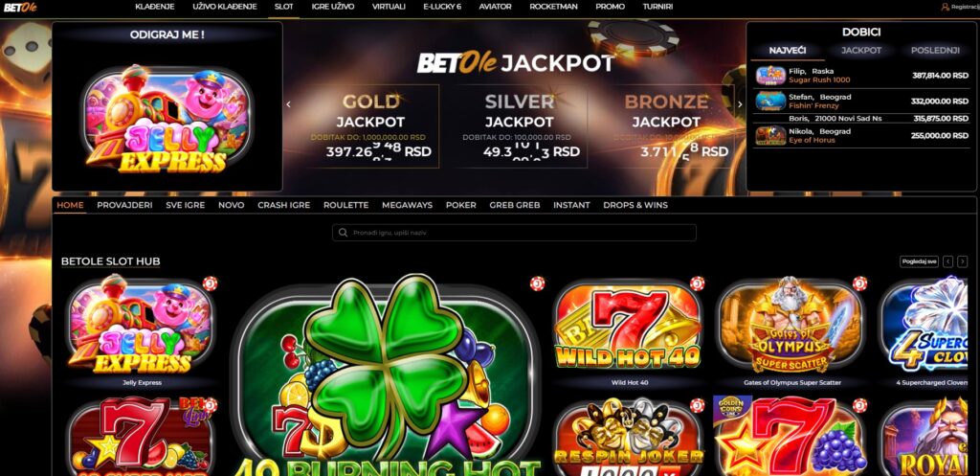Viewport: 980px width, 476px height.
Task: Click chip badge on Gates of Olympus
Action: tap(860, 283)
